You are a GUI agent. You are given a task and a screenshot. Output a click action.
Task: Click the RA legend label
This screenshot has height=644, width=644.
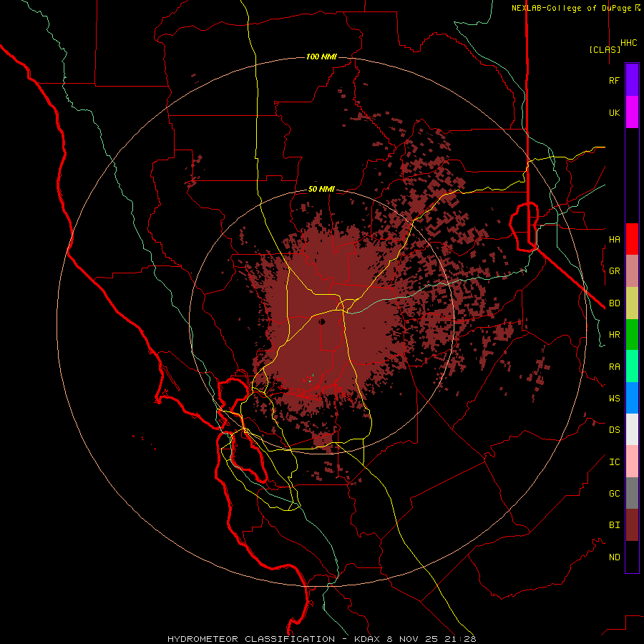(x=614, y=366)
